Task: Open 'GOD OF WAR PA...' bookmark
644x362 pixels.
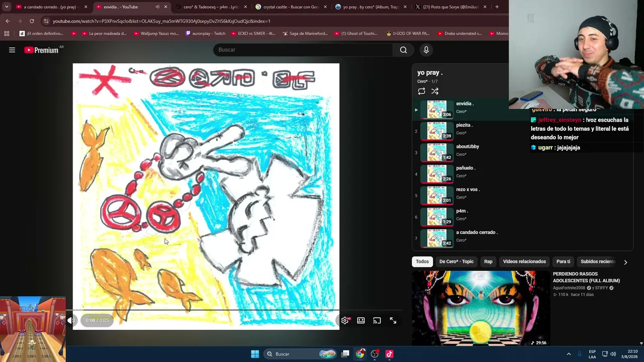Action: click(408, 34)
